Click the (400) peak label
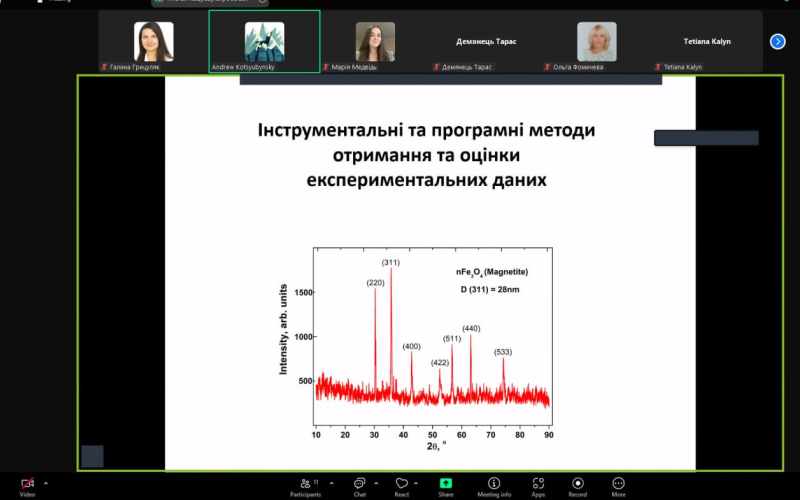This screenshot has height=500, width=800. (x=411, y=346)
